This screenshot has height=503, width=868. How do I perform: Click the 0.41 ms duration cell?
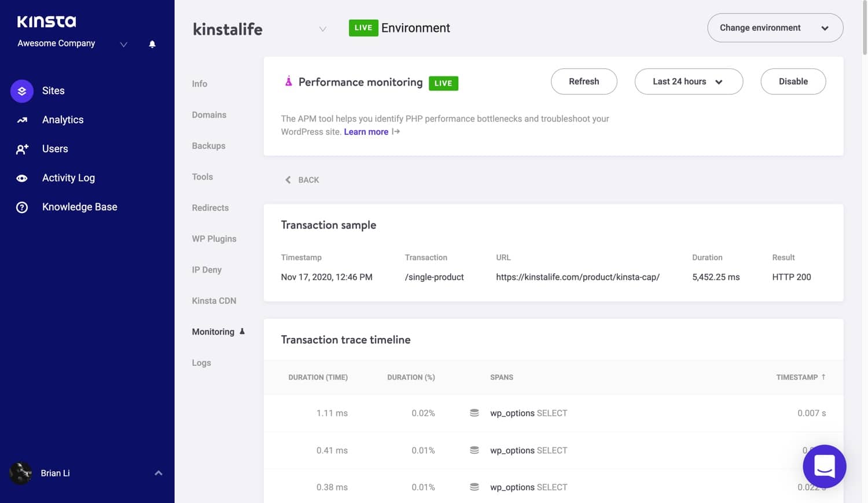point(332,450)
